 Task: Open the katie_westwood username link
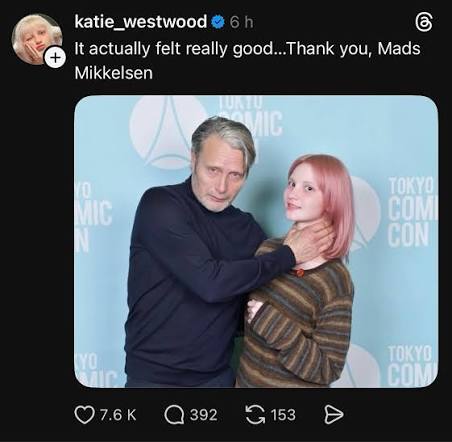pos(141,22)
